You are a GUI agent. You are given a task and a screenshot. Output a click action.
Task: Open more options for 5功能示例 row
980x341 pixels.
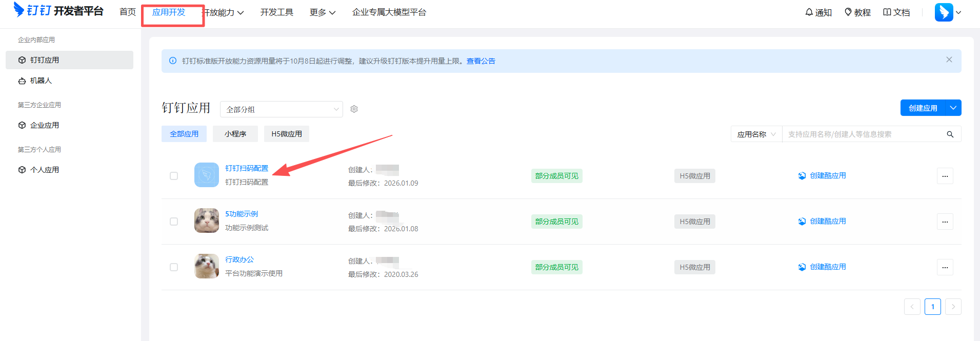[x=945, y=222]
